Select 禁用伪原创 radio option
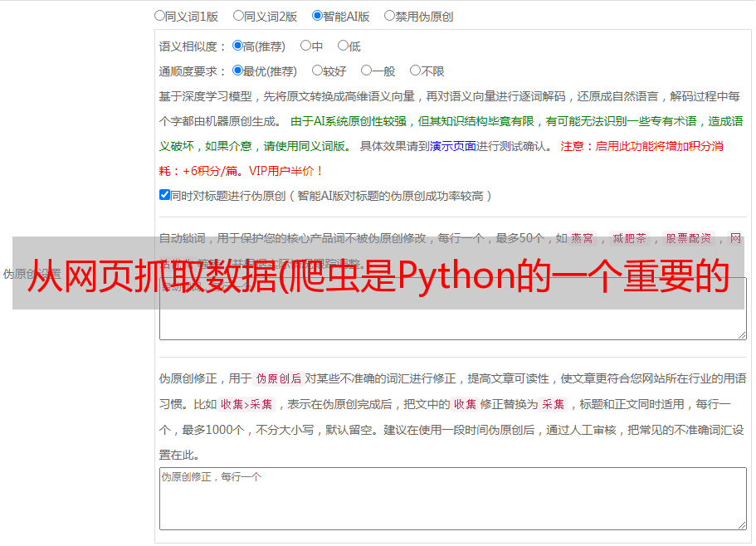Viewport: 756px width, 546px height. pos(389,16)
